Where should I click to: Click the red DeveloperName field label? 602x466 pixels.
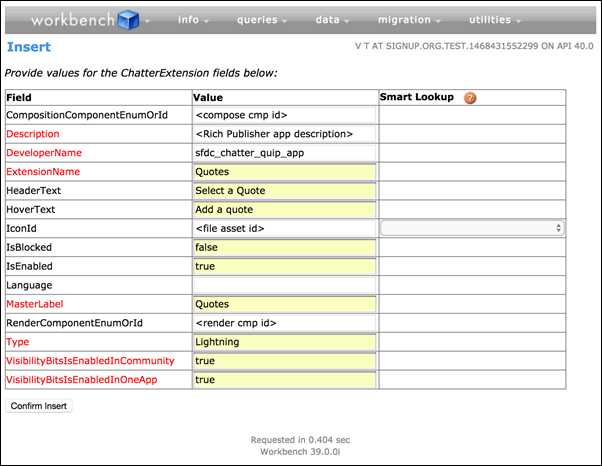pos(44,153)
